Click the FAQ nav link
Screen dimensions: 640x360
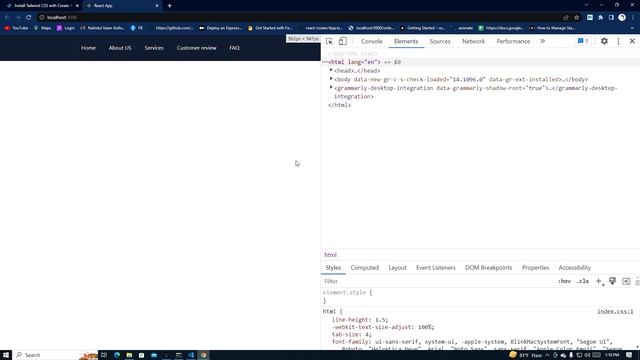tap(234, 48)
